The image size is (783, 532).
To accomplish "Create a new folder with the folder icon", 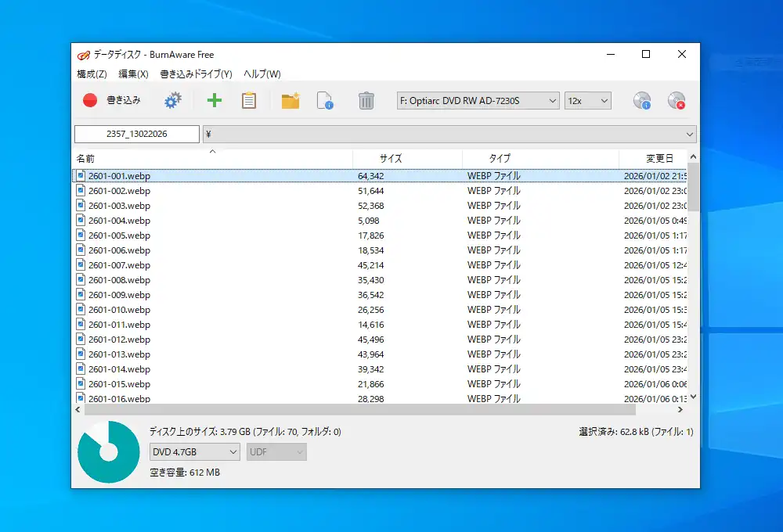I will (x=290, y=100).
